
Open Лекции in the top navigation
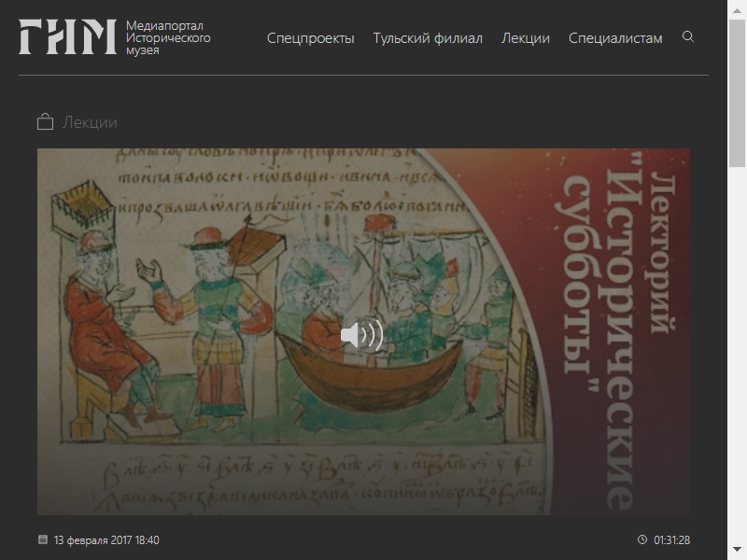coord(526,38)
